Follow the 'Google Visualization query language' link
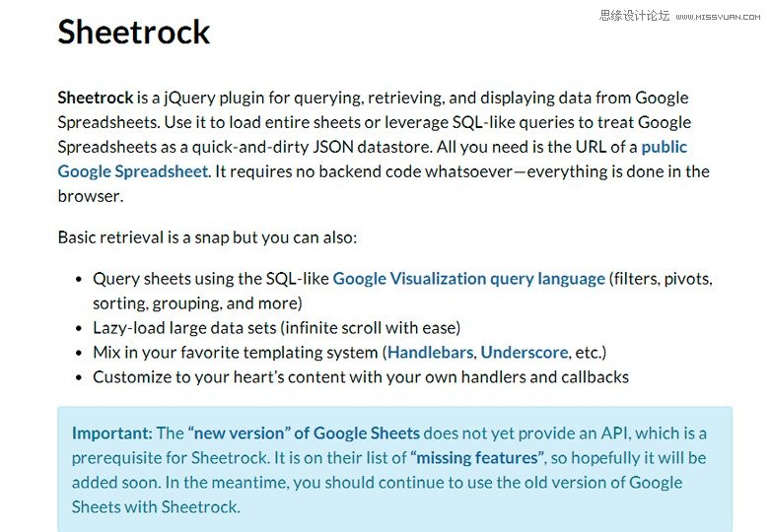 (x=468, y=279)
